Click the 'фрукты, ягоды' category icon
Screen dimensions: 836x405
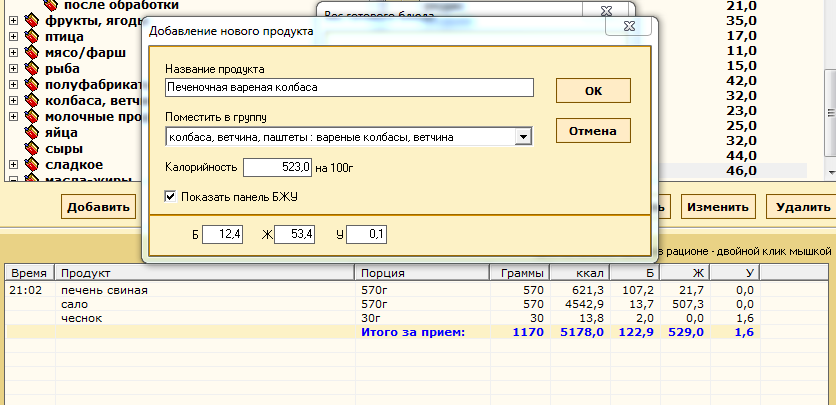(32, 21)
